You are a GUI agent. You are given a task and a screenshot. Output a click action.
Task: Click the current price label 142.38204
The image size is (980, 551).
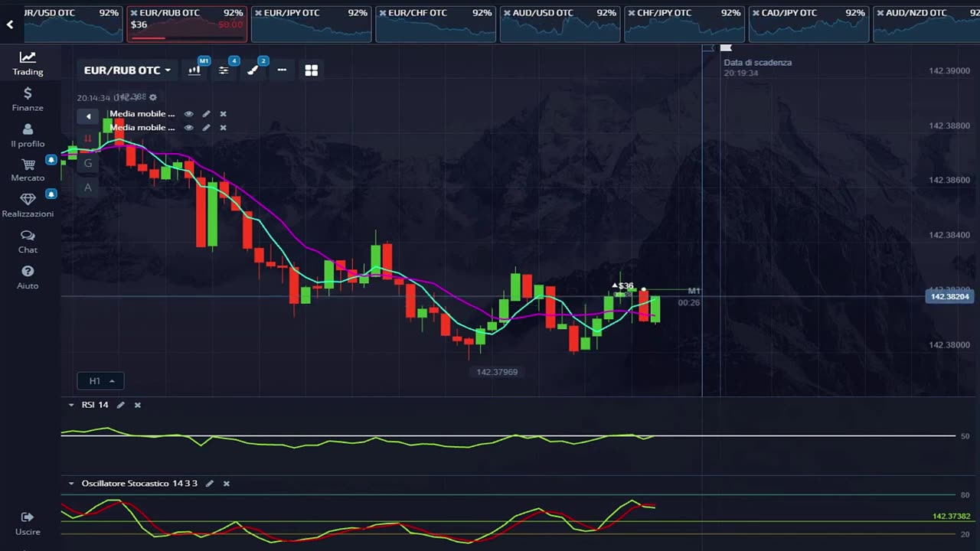coord(949,297)
